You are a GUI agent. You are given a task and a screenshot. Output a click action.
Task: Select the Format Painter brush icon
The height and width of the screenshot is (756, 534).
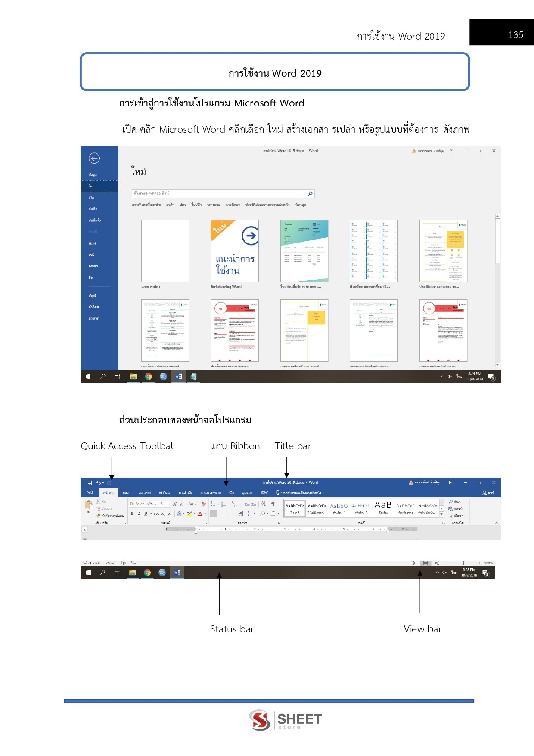coord(98,516)
